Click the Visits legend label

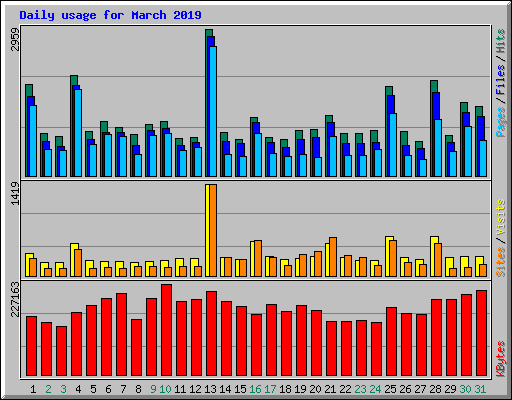click(x=501, y=218)
